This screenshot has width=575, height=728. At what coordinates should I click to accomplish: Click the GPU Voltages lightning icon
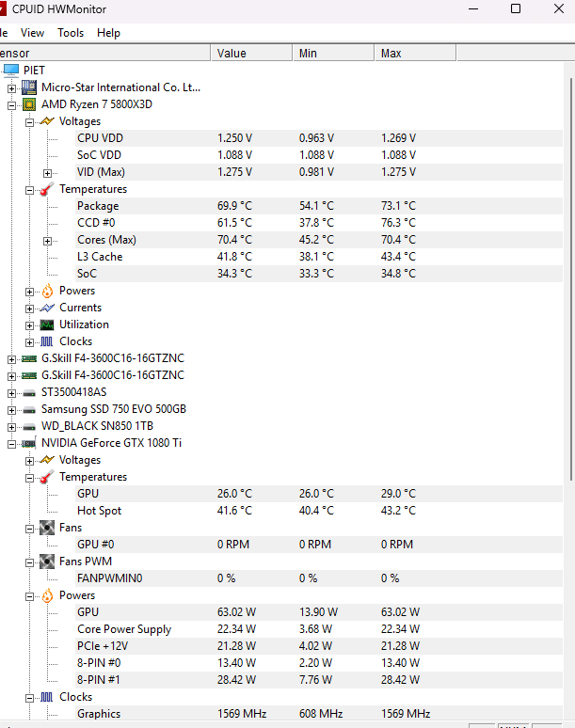[x=47, y=460]
